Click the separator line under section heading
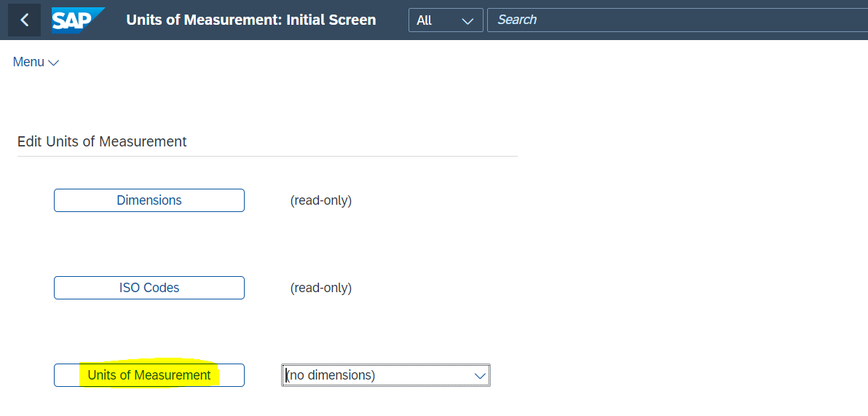868x416 pixels. pyautogui.click(x=267, y=156)
